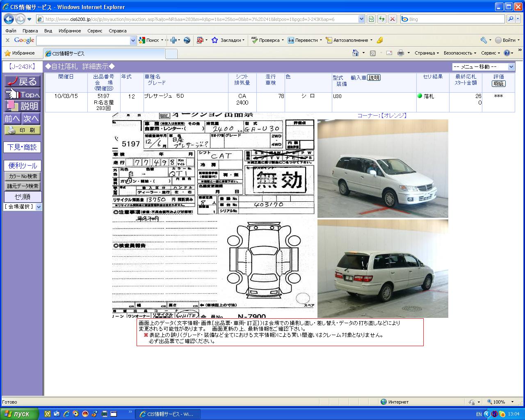Open Google toolbar wrench settings
This screenshot has width=525, height=420.
tap(484, 40)
